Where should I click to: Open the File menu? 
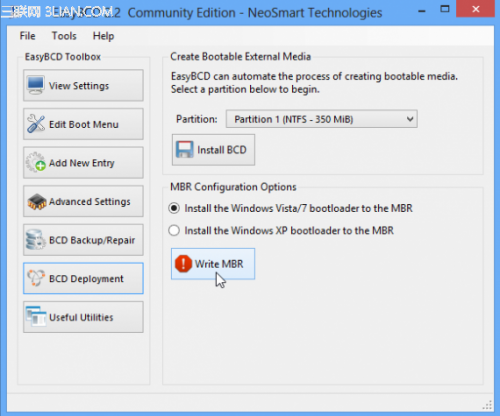point(27,36)
